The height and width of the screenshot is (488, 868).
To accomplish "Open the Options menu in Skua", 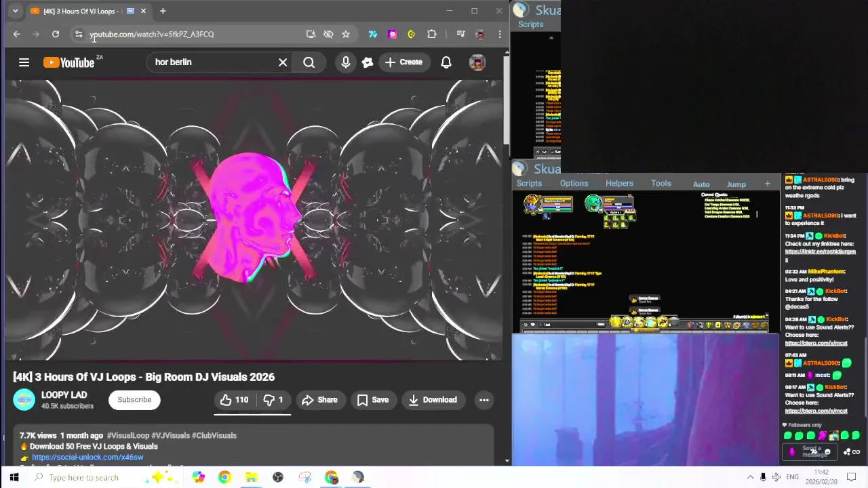I will coord(574,184).
